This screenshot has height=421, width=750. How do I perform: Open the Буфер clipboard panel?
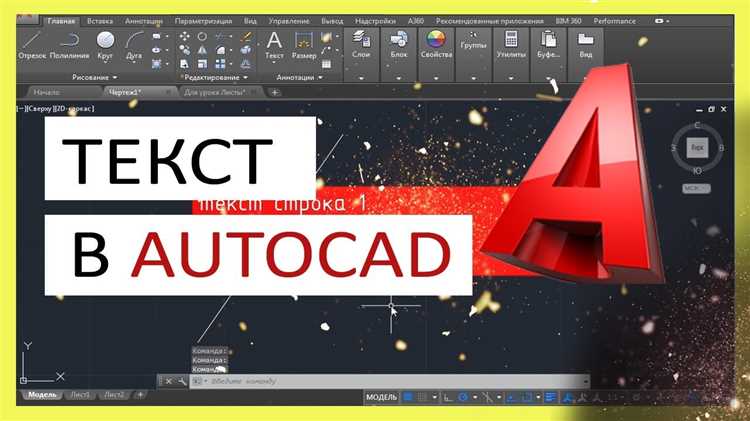[548, 45]
